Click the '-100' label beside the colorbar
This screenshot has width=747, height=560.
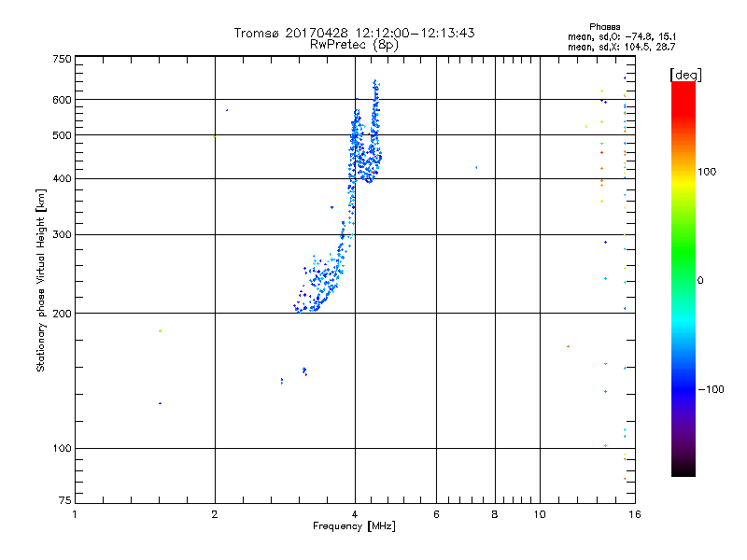pyautogui.click(x=711, y=389)
